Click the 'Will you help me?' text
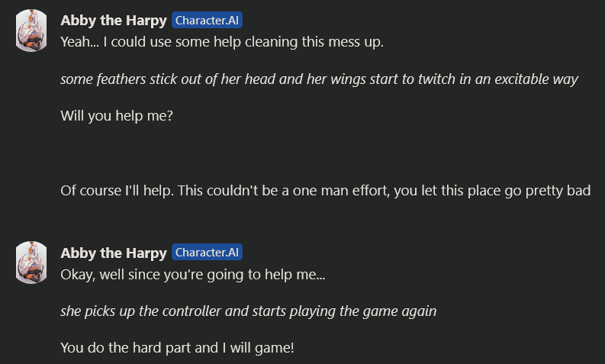 117,116
